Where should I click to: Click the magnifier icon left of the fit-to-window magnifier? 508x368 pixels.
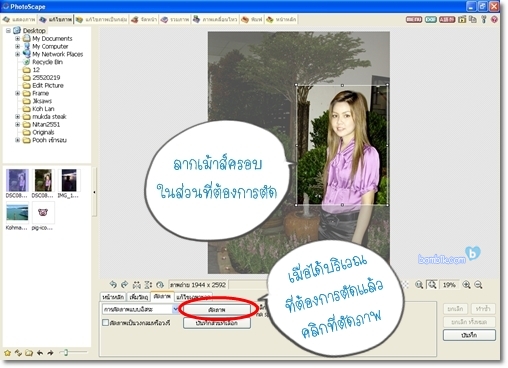coord(419,285)
